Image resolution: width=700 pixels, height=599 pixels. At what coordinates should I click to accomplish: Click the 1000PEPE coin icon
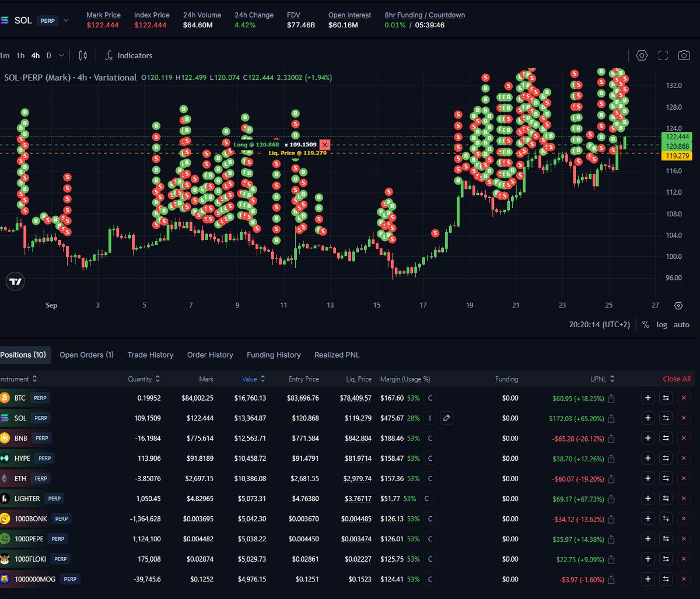(x=5, y=539)
